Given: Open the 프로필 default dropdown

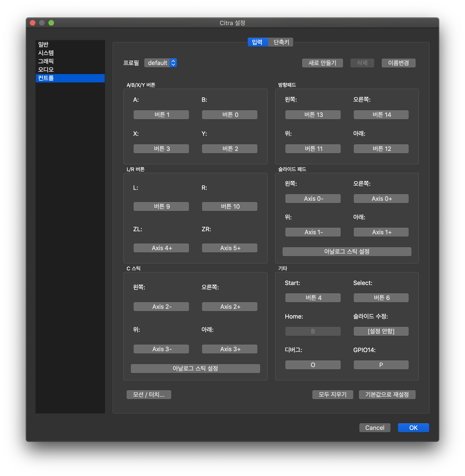Looking at the screenshot, I should [x=160, y=63].
